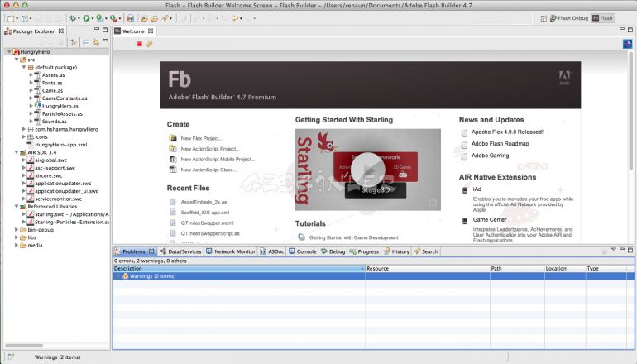The height and width of the screenshot is (364, 637).
Task: Open recent file QTIndexSwapper.mxml
Action: (x=207, y=223)
